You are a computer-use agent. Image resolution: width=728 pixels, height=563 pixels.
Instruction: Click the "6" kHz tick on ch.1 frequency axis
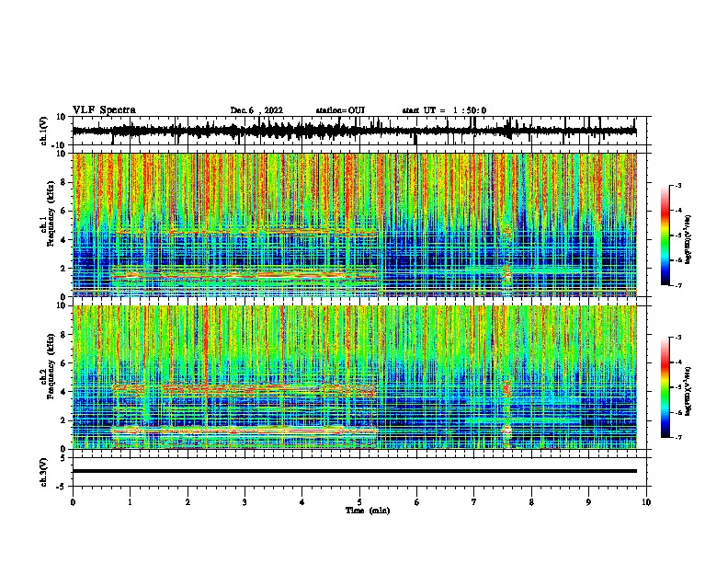coord(63,211)
